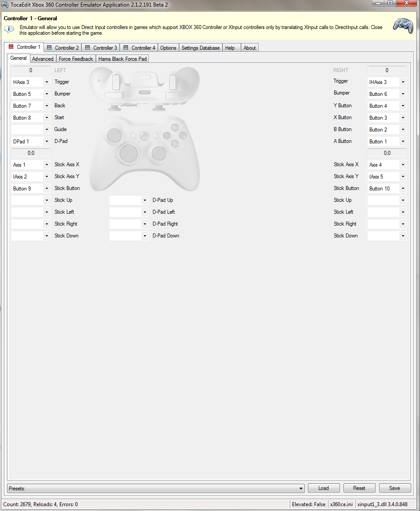The height and width of the screenshot is (511, 420).
Task: Click the info icon beside emulator description
Action: point(9,29)
